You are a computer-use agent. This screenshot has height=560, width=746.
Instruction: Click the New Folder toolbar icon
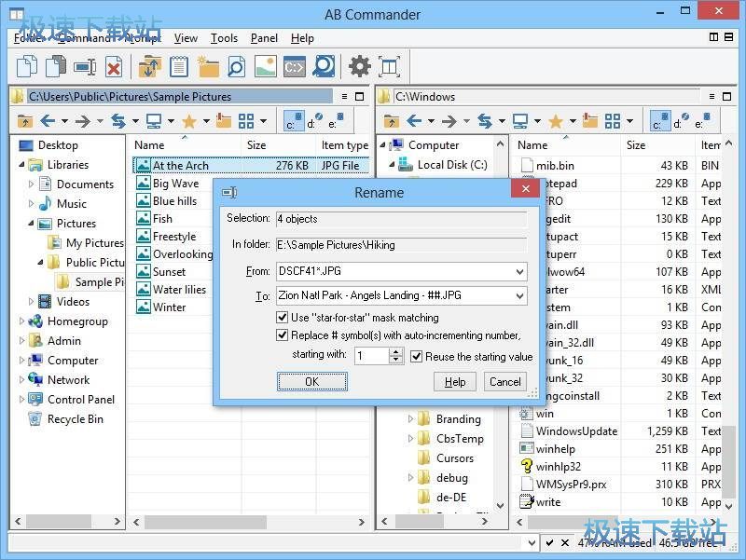pos(208,66)
